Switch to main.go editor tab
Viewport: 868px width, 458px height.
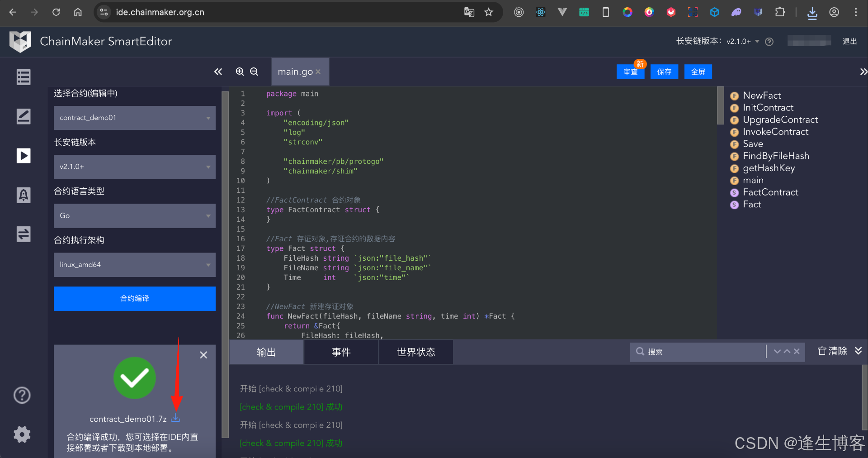click(295, 72)
